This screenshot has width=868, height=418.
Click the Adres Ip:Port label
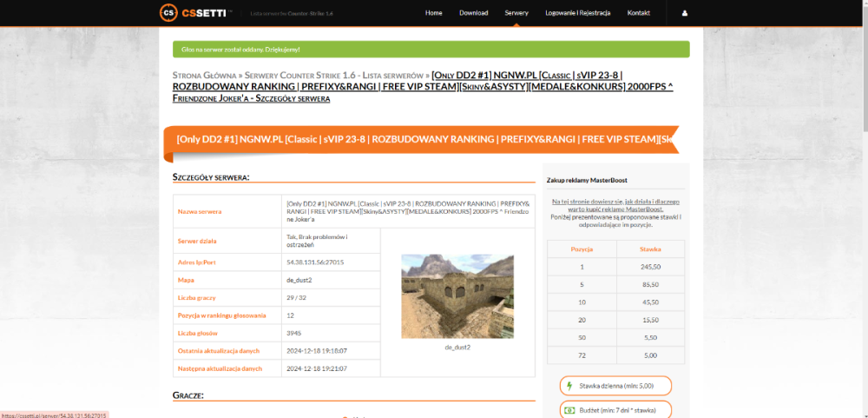coord(196,262)
